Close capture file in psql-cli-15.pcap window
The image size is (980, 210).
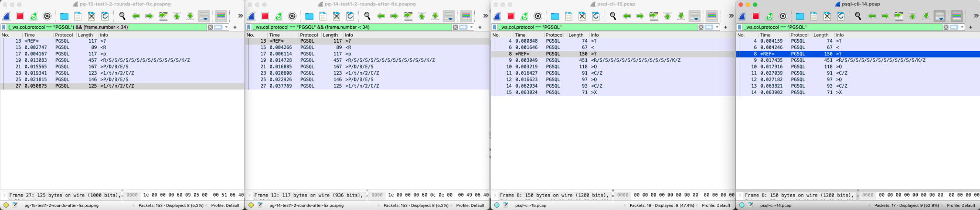tap(582, 16)
